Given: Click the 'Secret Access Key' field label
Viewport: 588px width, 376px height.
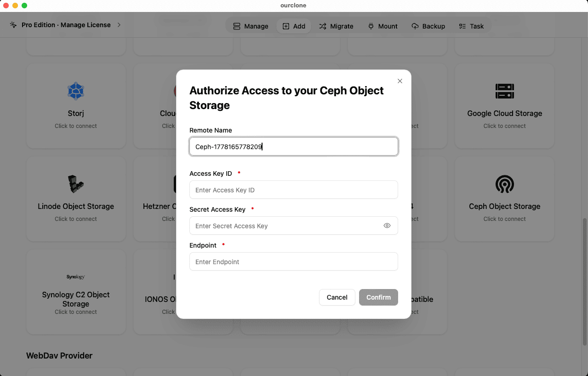Looking at the screenshot, I should point(217,209).
